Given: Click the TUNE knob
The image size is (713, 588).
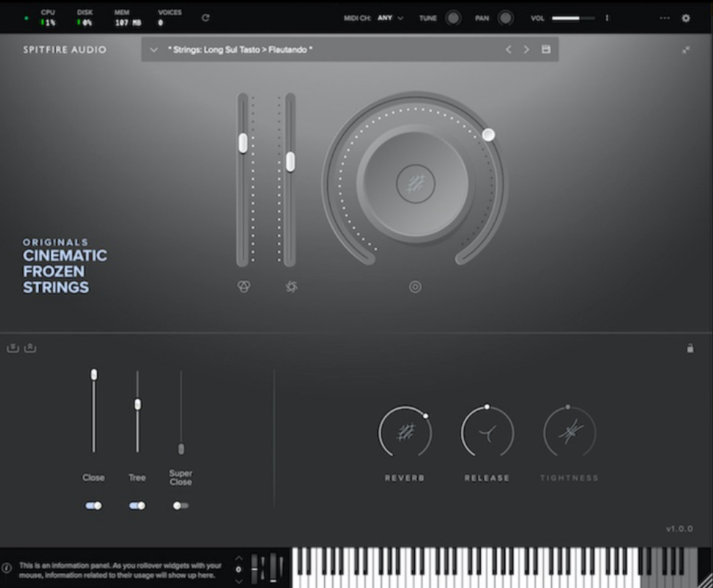Looking at the screenshot, I should click(453, 18).
